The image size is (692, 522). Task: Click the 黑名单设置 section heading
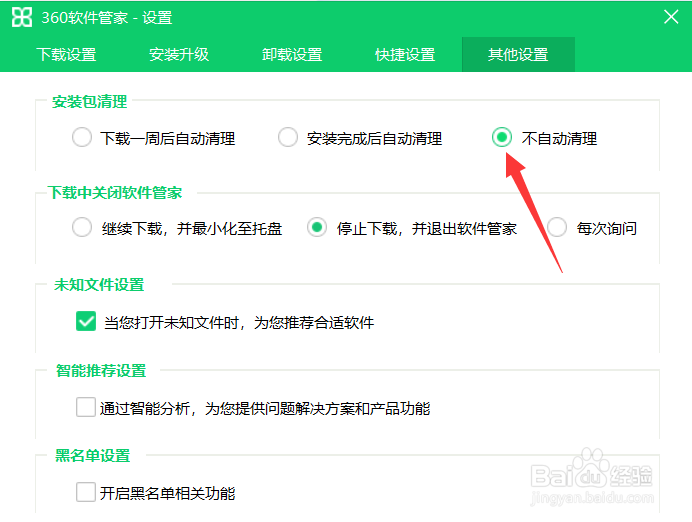point(93,455)
